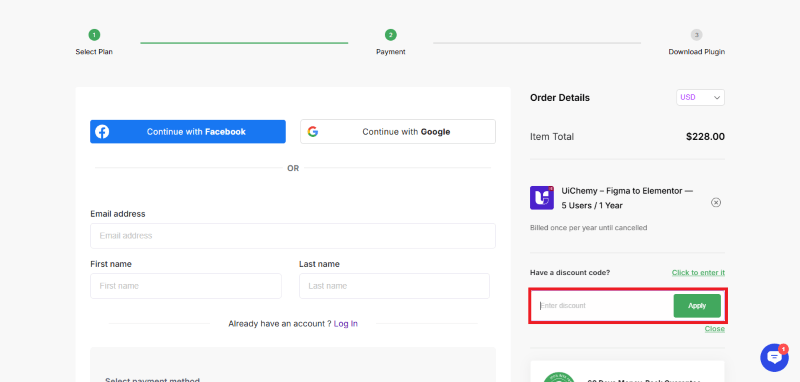The image size is (800, 382).
Task: Close the discount code field
Action: (714, 328)
